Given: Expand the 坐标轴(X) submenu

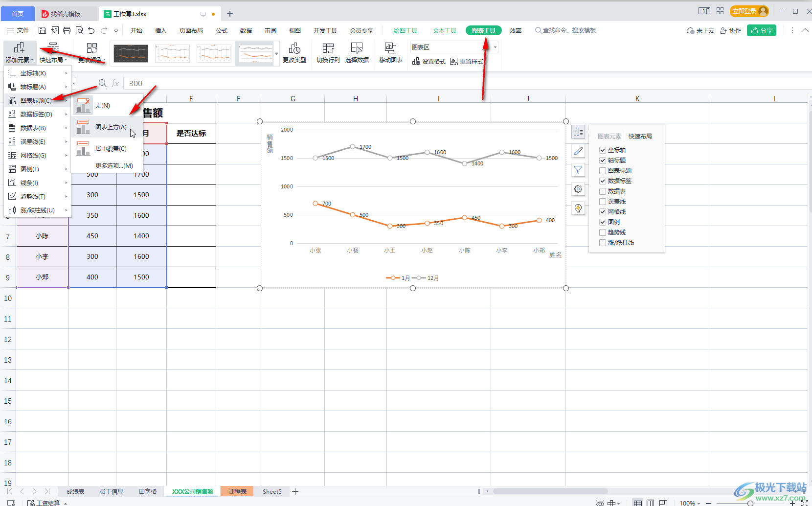Looking at the screenshot, I should click(38, 73).
